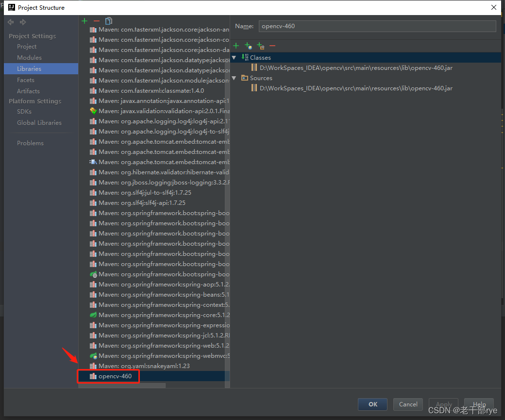The image size is (505, 420).
Task: Select opencv-460.jar under Classes
Action: [356, 68]
